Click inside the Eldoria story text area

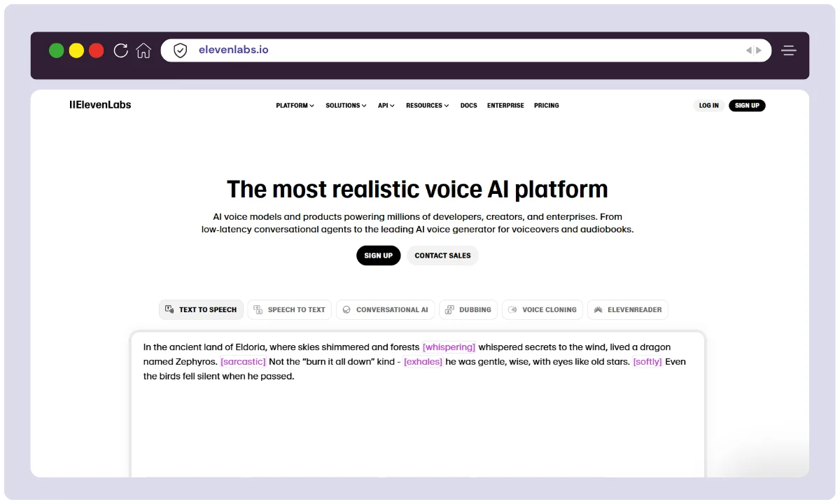417,420
